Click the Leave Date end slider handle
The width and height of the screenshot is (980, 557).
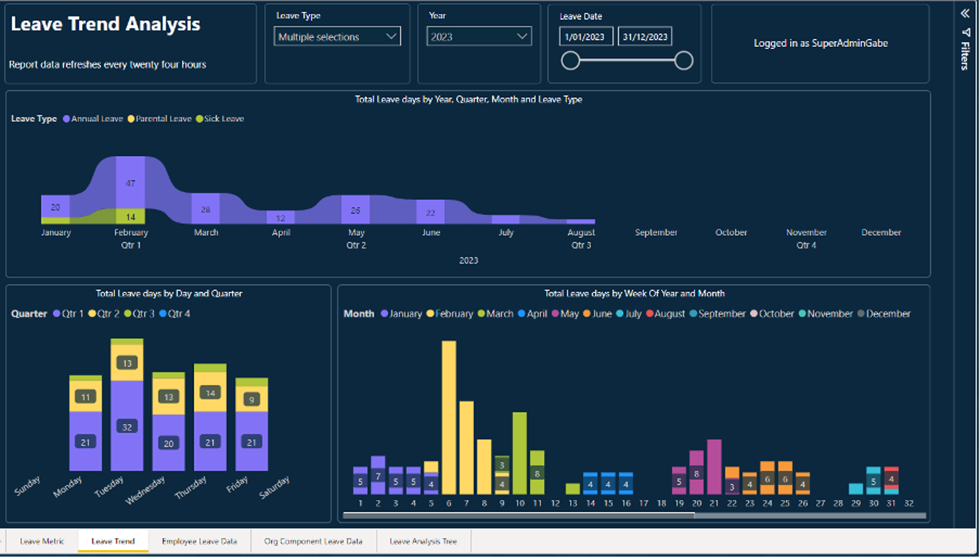point(683,61)
